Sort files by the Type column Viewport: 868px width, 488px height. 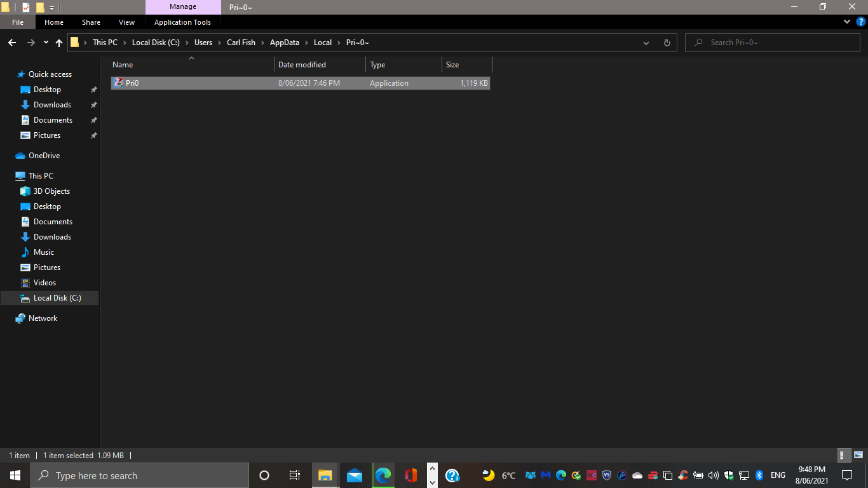(x=403, y=65)
